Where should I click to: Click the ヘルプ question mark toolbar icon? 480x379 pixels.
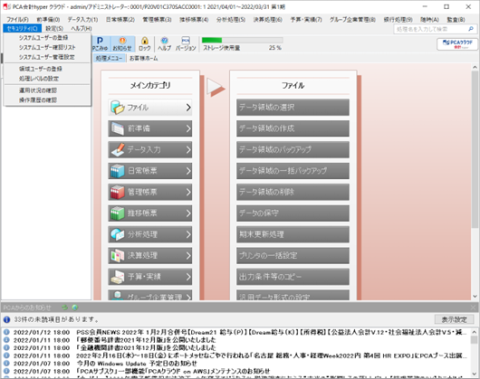point(164,44)
